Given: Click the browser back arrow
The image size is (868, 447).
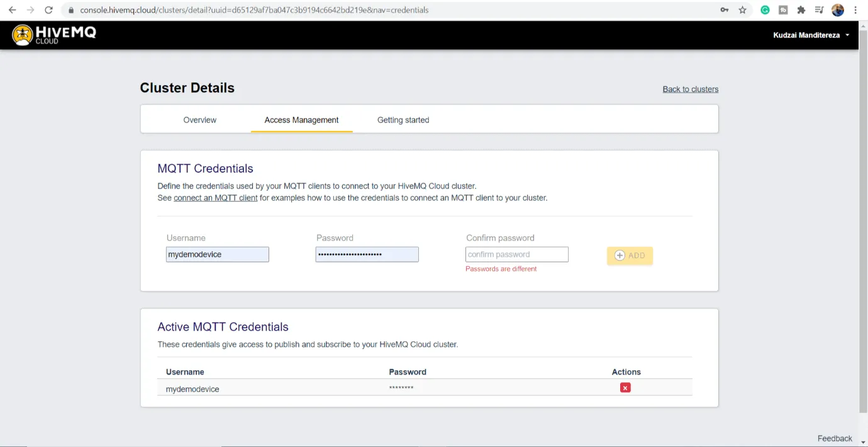Looking at the screenshot, I should [x=12, y=10].
